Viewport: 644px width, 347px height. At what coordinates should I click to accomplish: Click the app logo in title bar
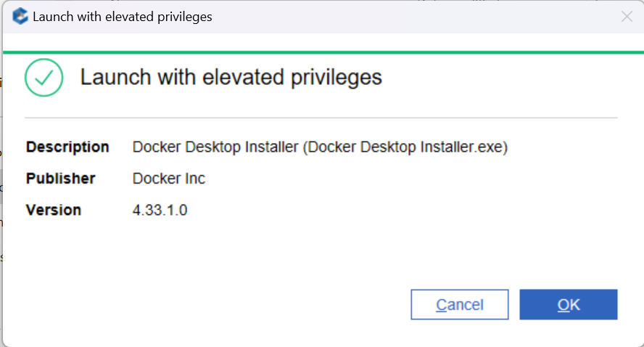point(20,17)
